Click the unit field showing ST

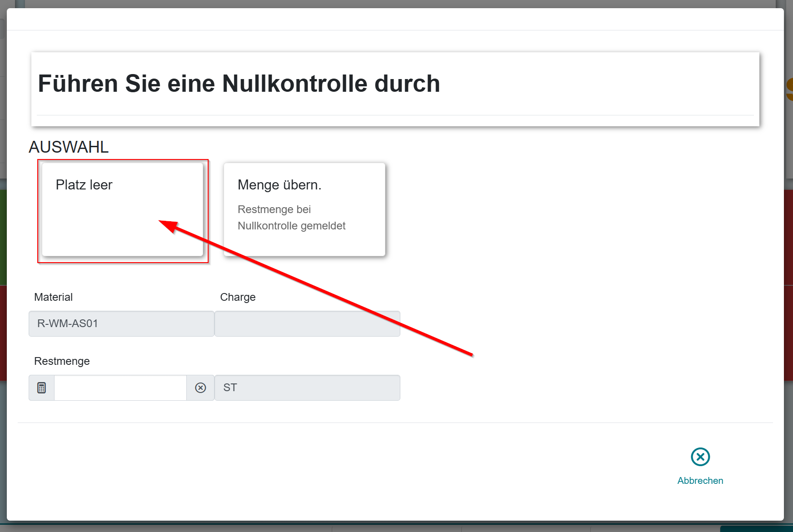pos(307,388)
